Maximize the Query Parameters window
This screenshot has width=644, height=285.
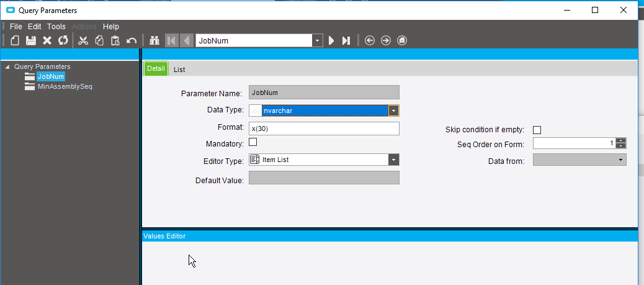point(595,11)
